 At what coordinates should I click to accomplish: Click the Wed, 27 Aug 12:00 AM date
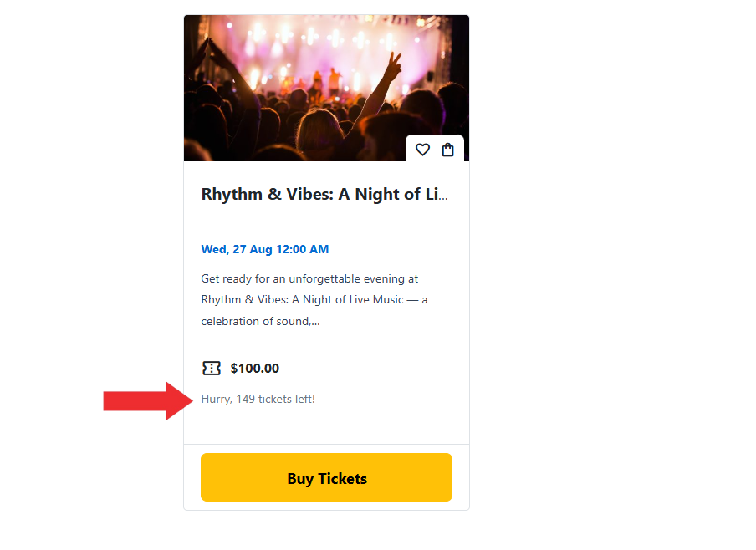click(x=264, y=249)
